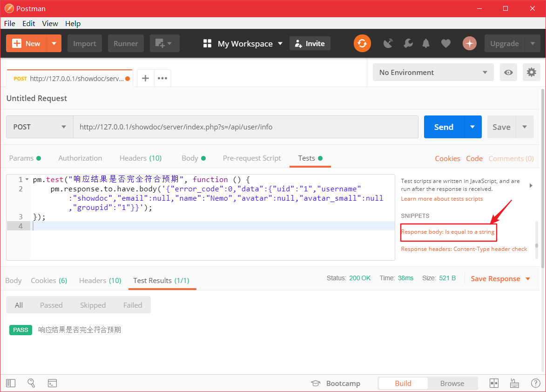Toggle the sidebar visibility icon
This screenshot has width=546, height=392.
pos(11,383)
